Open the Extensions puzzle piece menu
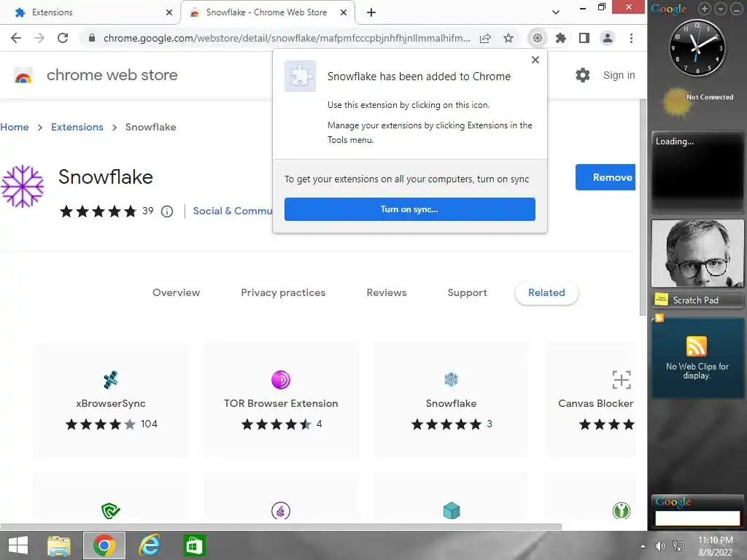 561,38
